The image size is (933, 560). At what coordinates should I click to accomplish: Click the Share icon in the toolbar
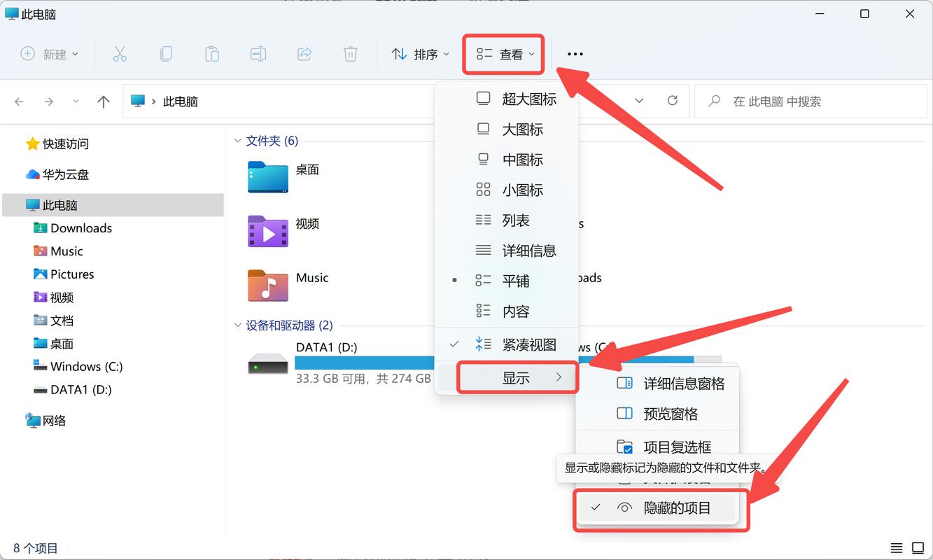(x=304, y=53)
